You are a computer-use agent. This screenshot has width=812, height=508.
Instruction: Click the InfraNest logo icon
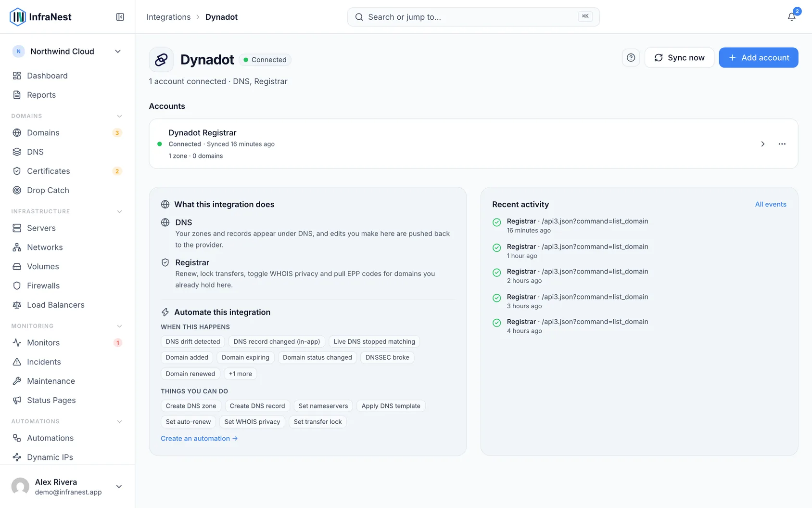pos(18,17)
